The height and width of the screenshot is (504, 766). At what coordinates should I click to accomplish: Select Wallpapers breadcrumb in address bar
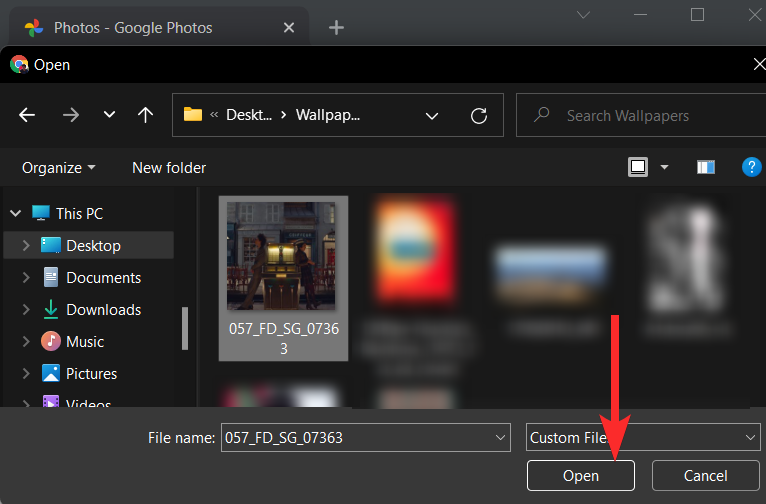click(328, 115)
